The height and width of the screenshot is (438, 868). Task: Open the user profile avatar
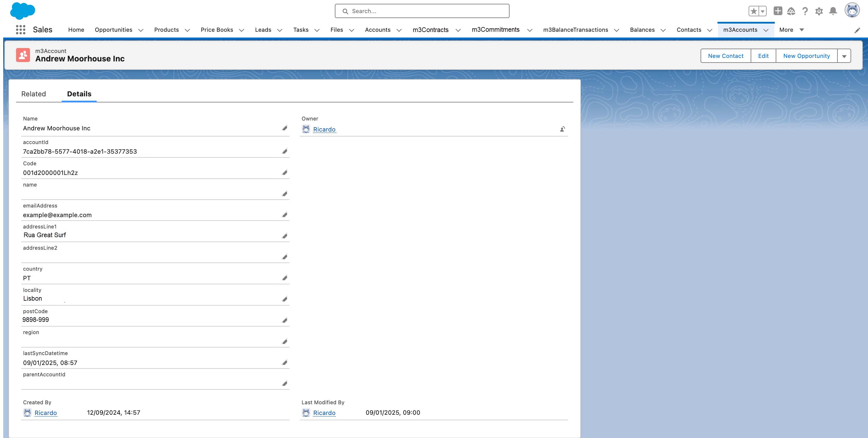pos(852,10)
